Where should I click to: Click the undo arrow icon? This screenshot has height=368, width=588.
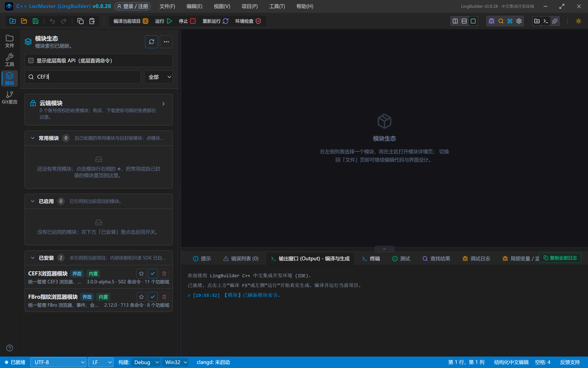pos(52,21)
